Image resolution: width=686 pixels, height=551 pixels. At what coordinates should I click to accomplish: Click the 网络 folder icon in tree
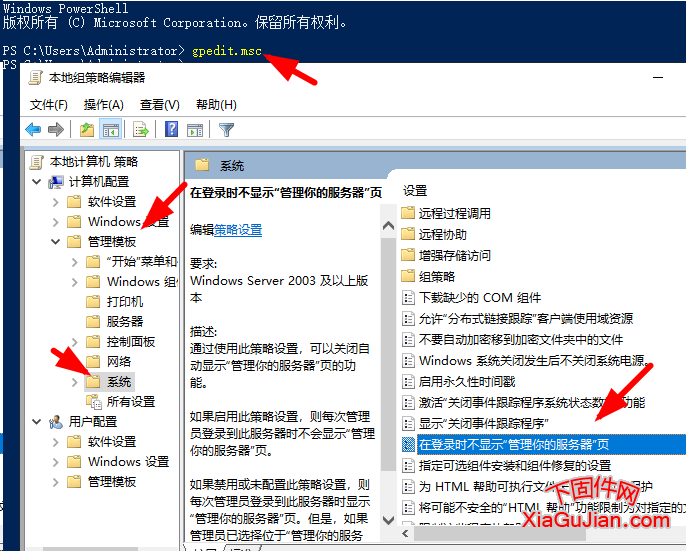point(93,361)
